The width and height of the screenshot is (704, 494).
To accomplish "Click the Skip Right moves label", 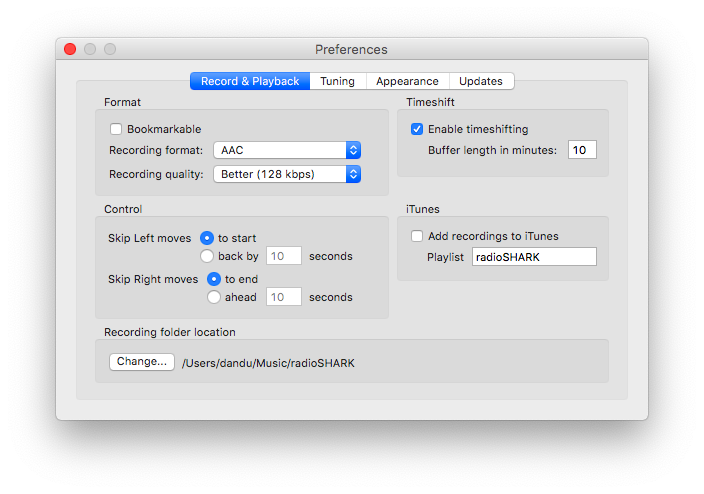I will click(153, 279).
